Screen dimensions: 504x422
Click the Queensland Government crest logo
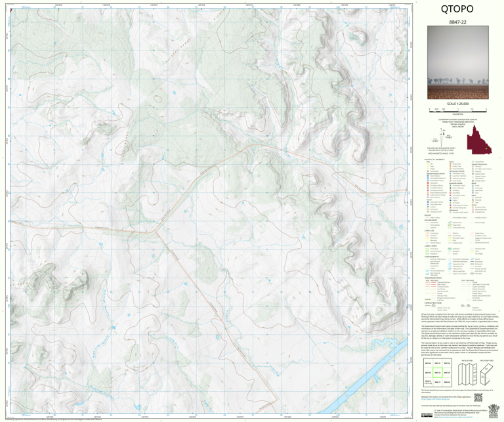click(x=492, y=411)
